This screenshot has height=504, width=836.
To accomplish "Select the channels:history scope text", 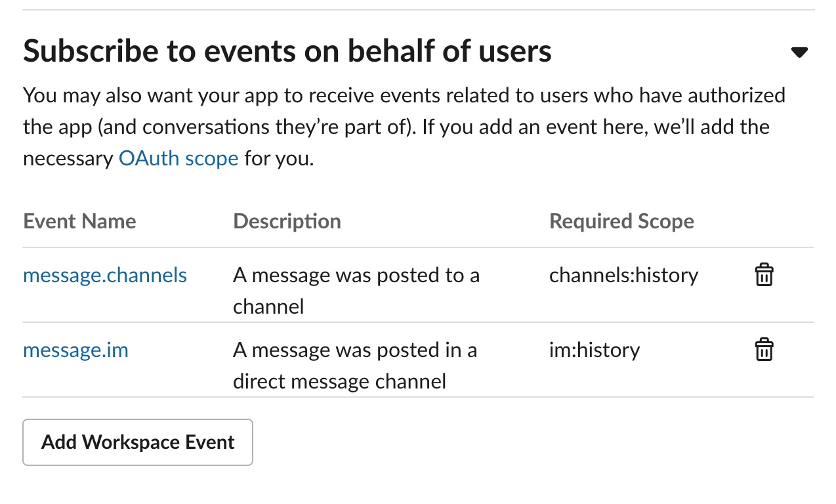I will point(623,275).
